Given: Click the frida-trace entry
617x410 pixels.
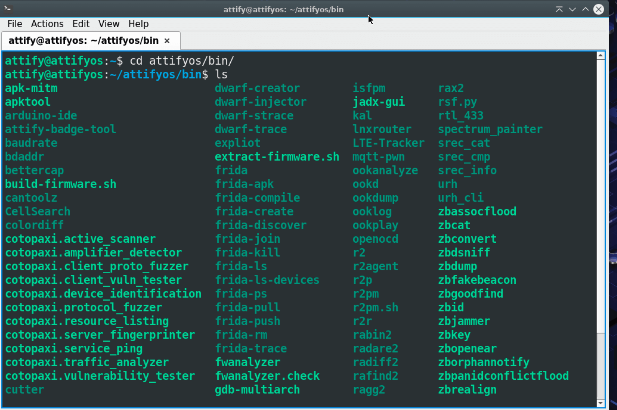Looking at the screenshot, I should (251, 349).
